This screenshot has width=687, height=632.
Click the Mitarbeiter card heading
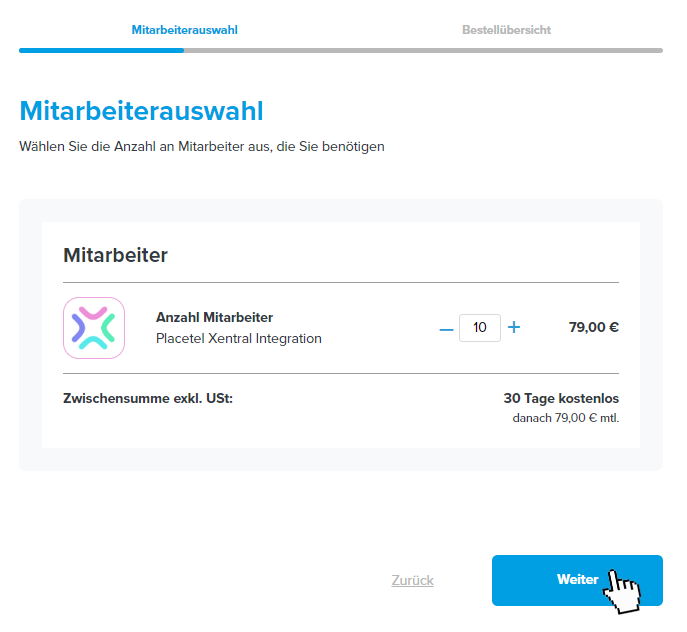click(x=115, y=255)
